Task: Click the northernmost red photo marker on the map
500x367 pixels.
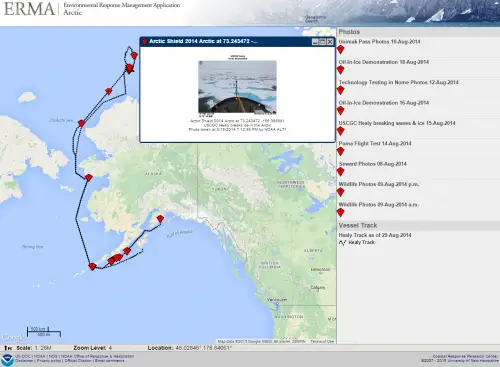Action: tap(134, 56)
